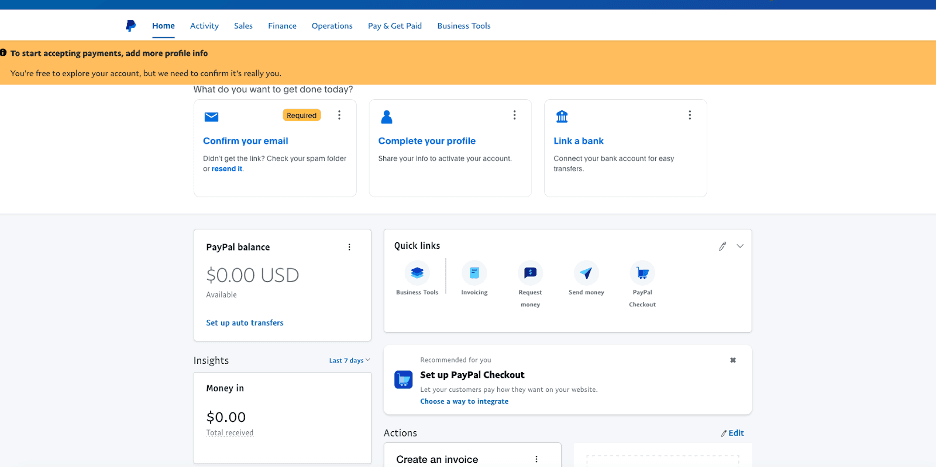Screen dimensions: 936x468
Task: Open options menu on Confirm your email card
Action: 339,115
